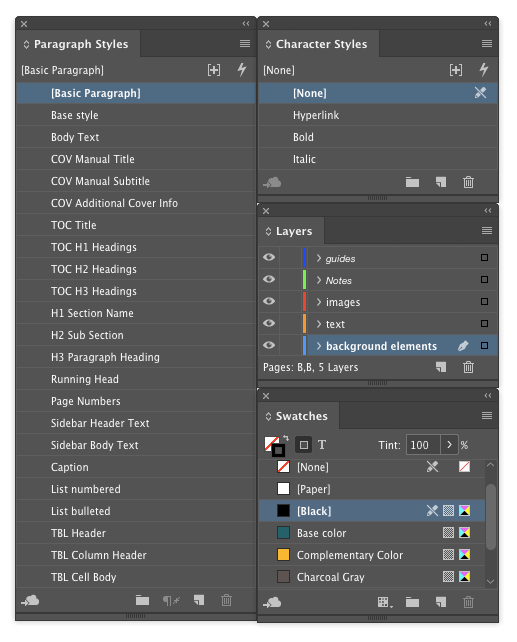Delete selected layer trash icon
This screenshot has width=517, height=642.
coord(468,367)
